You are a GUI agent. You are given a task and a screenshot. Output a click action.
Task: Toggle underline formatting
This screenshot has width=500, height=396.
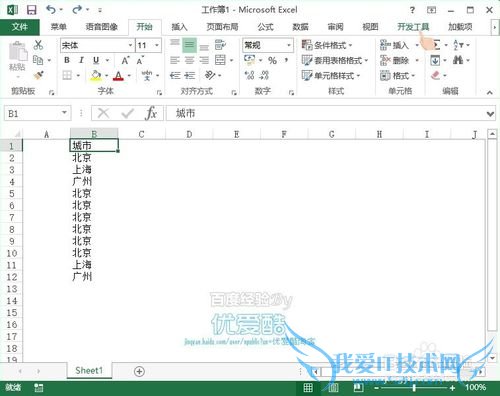96,60
